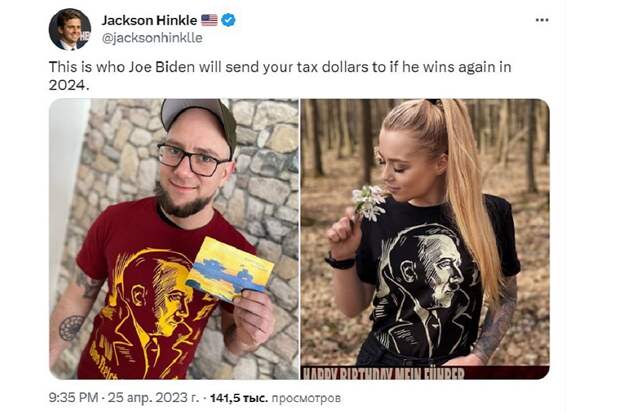Click the blue verified badge
Image resolution: width=620 pixels, height=413 pixels.
229,20
